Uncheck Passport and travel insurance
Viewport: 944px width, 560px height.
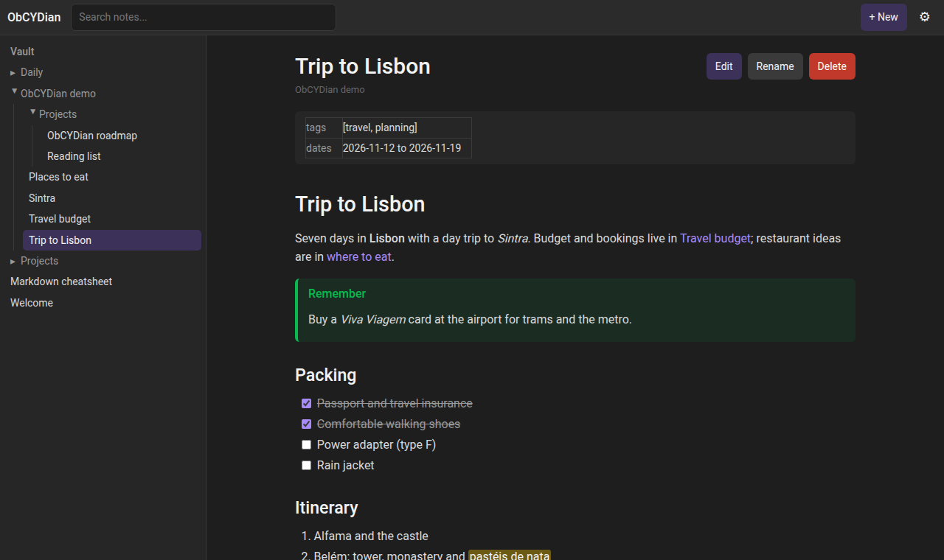[x=307, y=404]
